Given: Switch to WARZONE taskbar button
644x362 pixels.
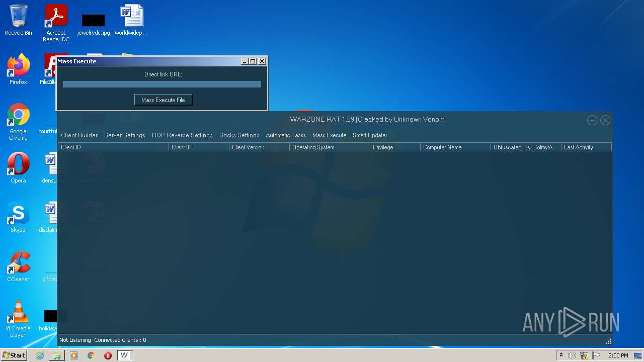Looking at the screenshot, I should (124, 355).
